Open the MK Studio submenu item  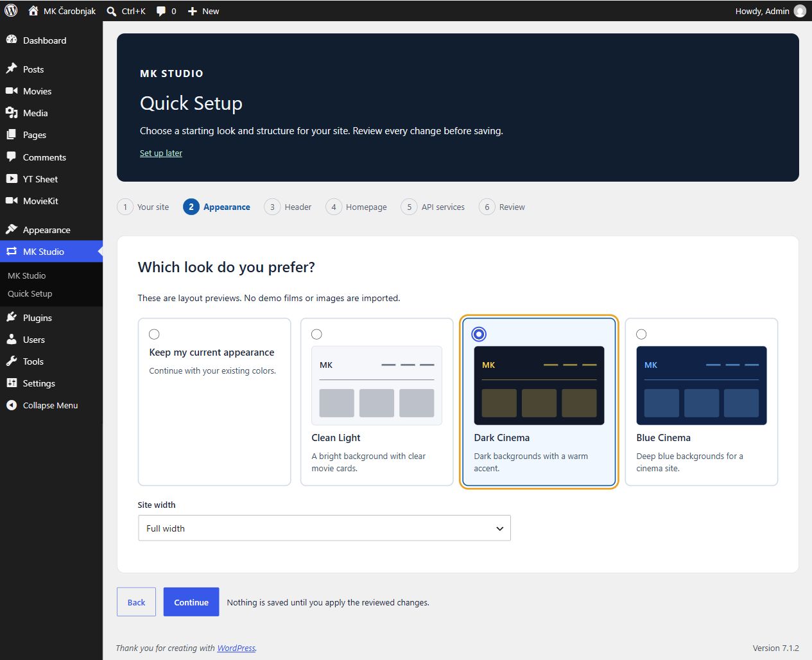[x=27, y=275]
